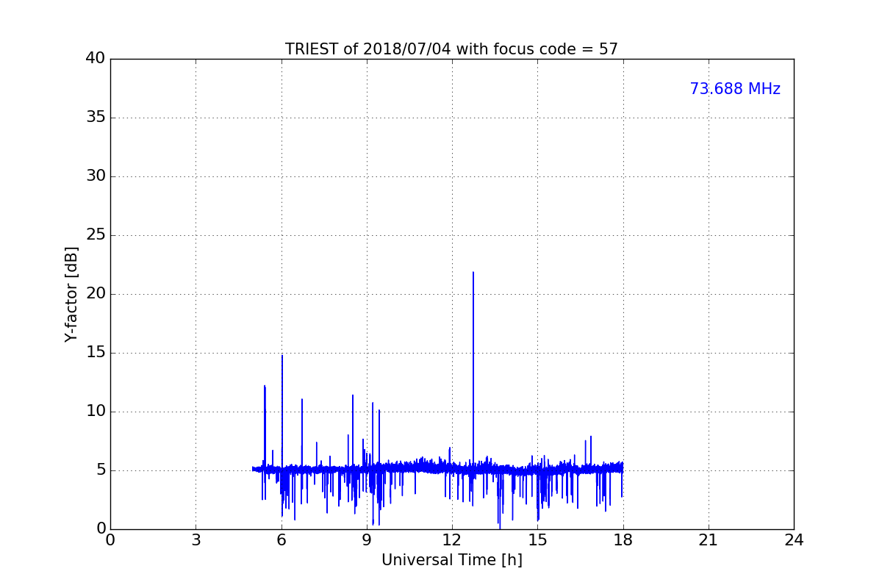Image resolution: width=882 pixels, height=588 pixels.
Task: Click the plot title 'TRIEST of 2018/07/04 with focus code = 57'
Action: click(451, 49)
